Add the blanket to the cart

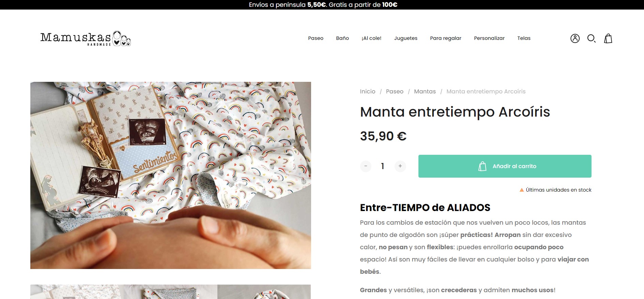coord(505,166)
